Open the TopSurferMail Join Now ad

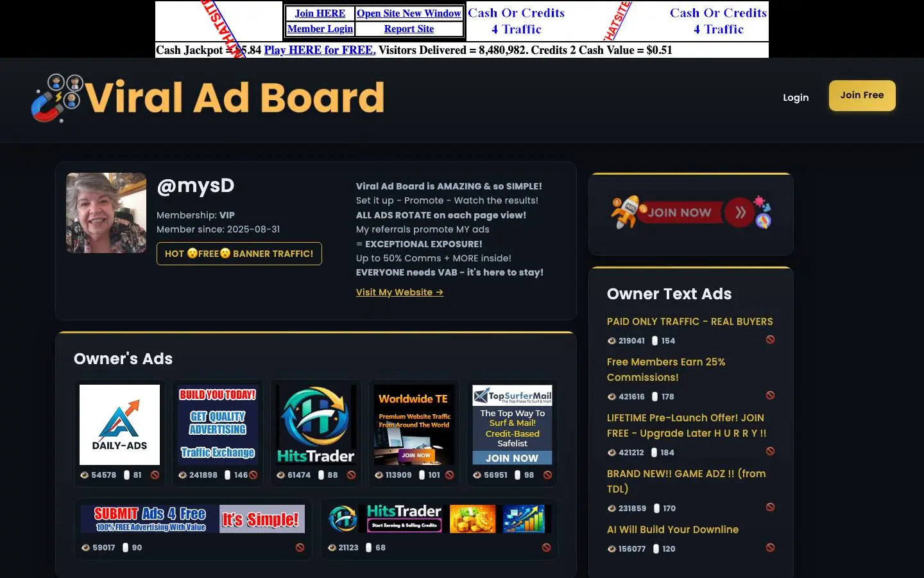(512, 425)
